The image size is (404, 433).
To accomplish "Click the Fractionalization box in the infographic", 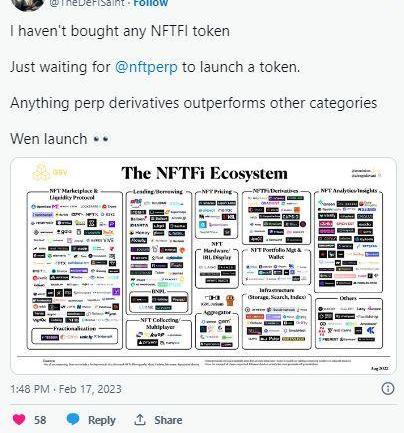I will click(75, 335).
